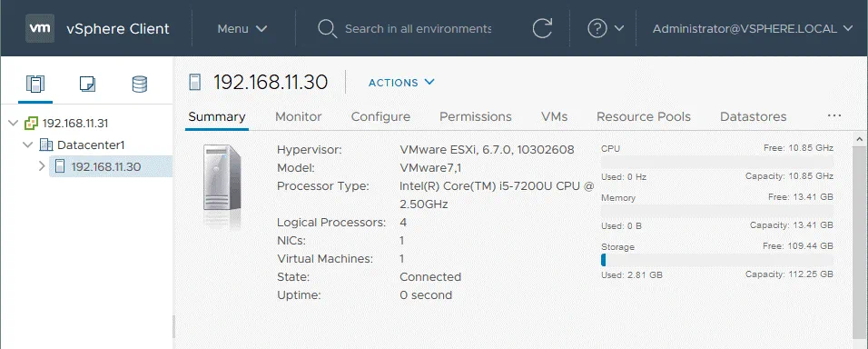Click the sidebar collapse handle
868x349 pixels.
(173, 327)
